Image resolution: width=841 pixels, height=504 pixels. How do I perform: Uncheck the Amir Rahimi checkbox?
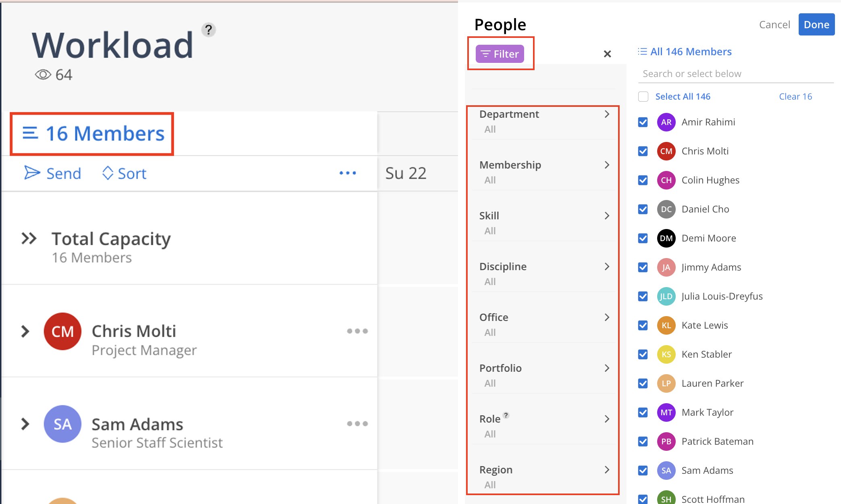click(643, 122)
